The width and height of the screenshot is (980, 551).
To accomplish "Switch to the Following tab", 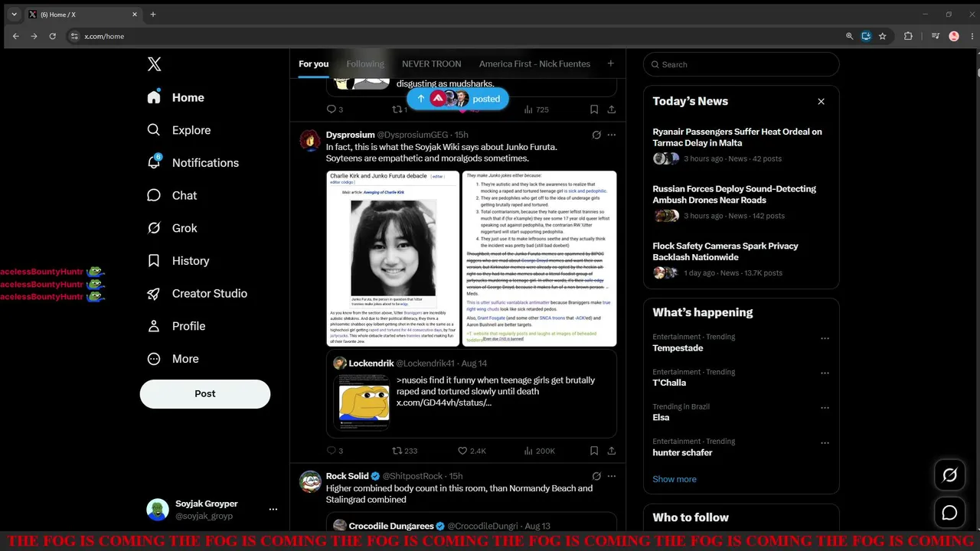I will tap(365, 64).
